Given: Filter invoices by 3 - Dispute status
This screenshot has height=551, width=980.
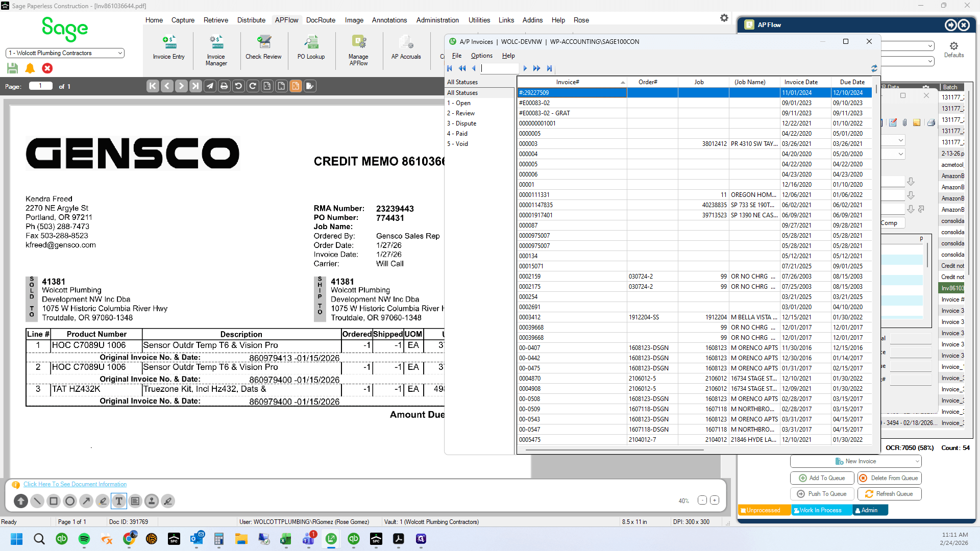Looking at the screenshot, I should (462, 123).
